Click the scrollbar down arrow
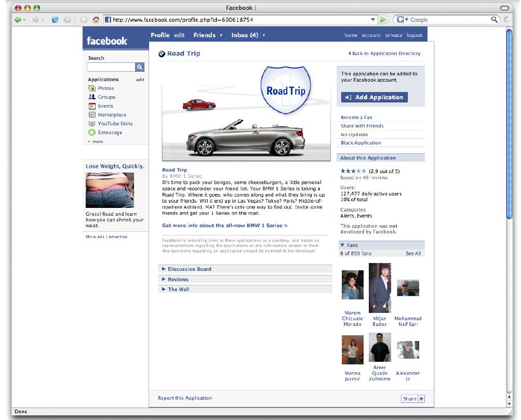Viewport: 521px width, 420px height. click(510, 404)
